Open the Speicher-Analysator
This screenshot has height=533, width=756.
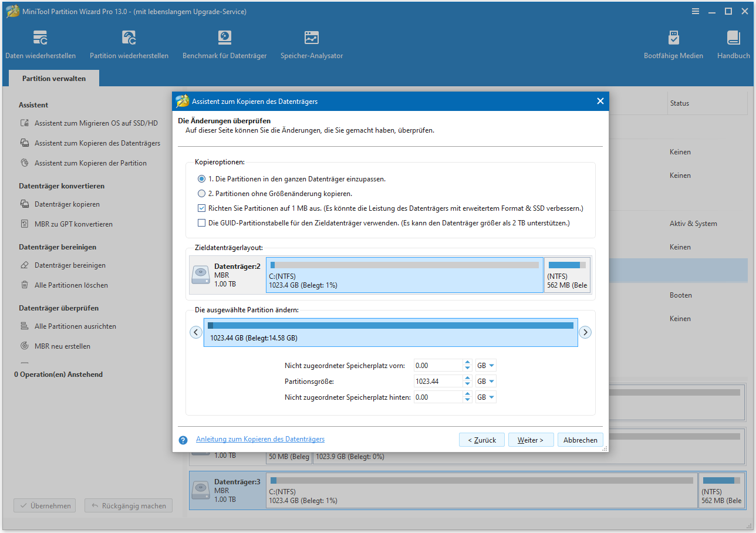(311, 42)
